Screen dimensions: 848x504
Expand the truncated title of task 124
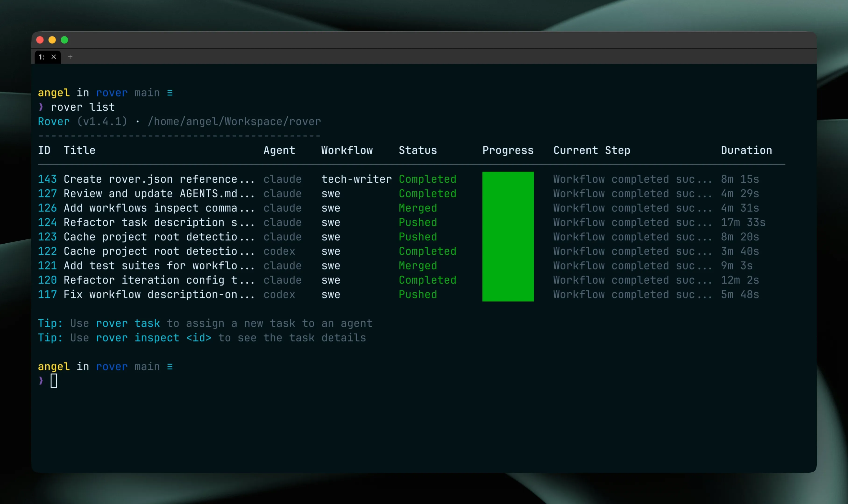[x=160, y=222]
